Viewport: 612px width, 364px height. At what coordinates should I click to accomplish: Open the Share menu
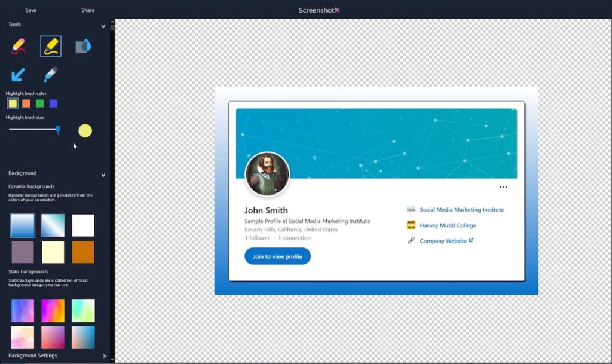point(87,10)
